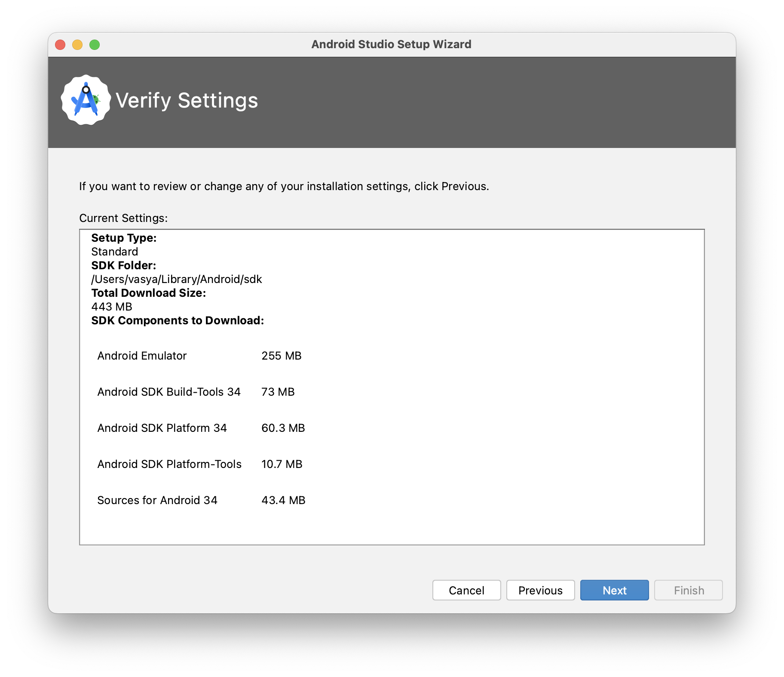Click the 43.4 MB size value
The width and height of the screenshot is (784, 677).
click(x=283, y=500)
